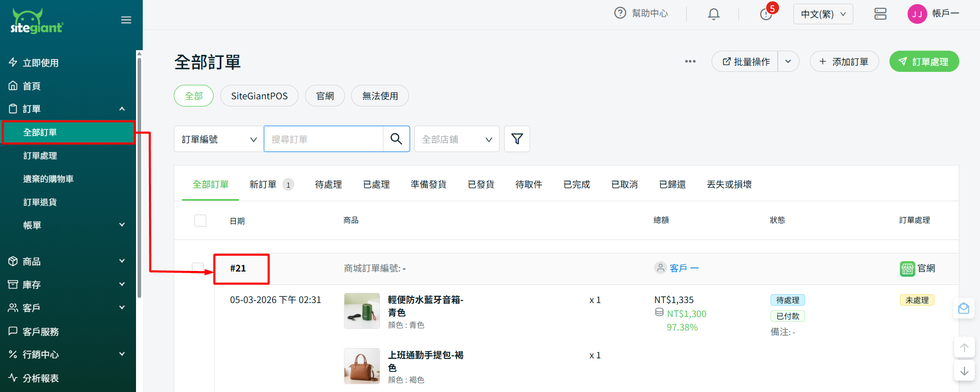
Task: Click the scroll-to-top arrow button
Action: click(x=964, y=348)
